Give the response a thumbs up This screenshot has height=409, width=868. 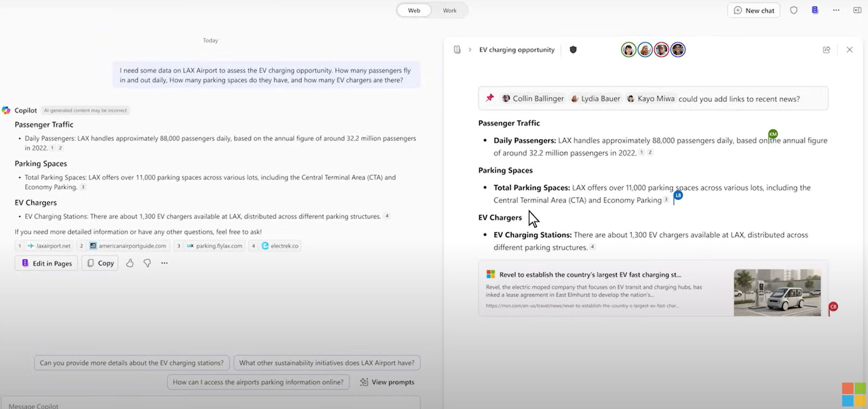130,263
